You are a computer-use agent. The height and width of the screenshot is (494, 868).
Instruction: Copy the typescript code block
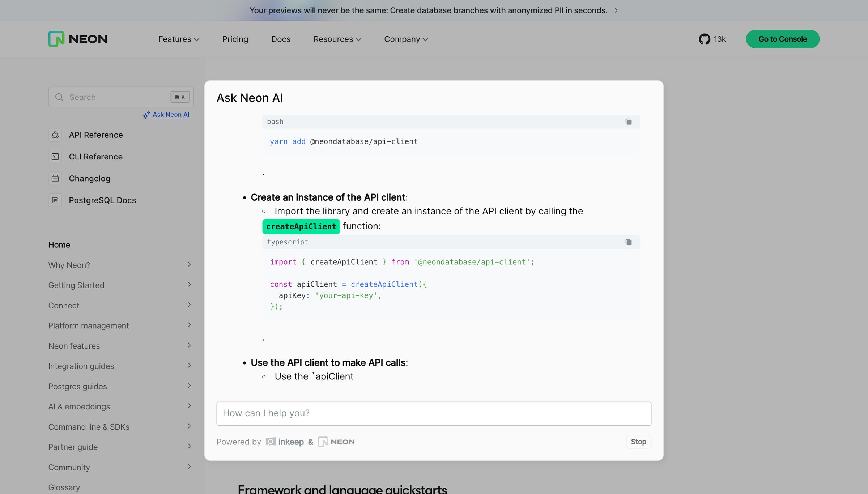coord(629,242)
